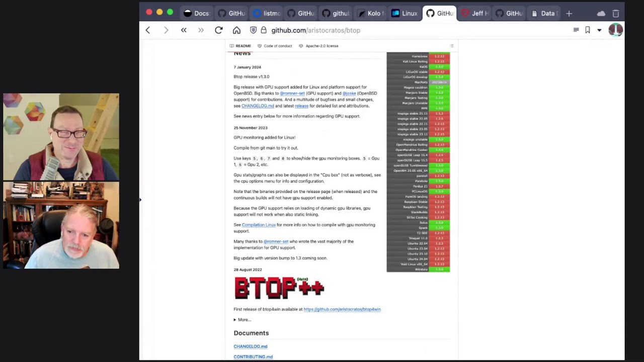Open the browser profile avatar
Viewport: 644px width, 362px height.
tap(615, 30)
